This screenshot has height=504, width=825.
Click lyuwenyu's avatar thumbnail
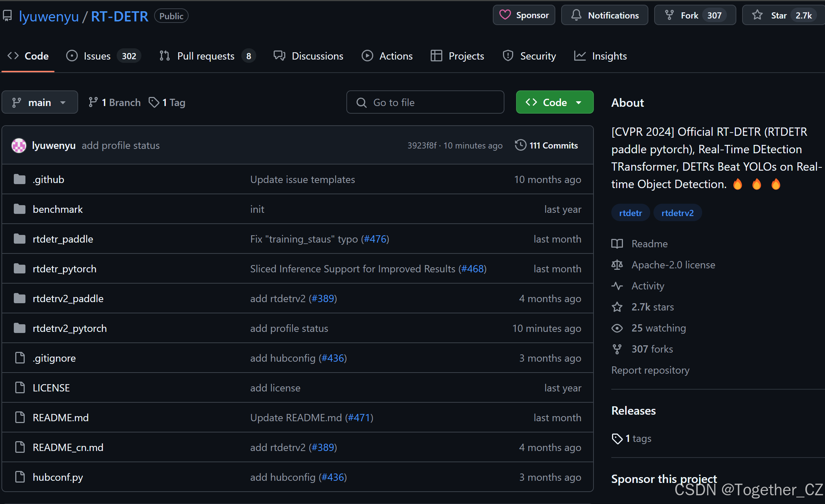[x=19, y=146]
